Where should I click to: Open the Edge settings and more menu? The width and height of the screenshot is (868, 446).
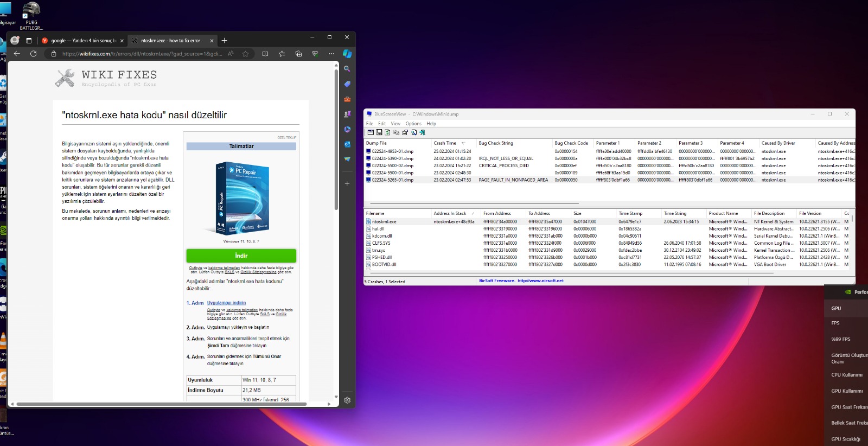pyautogui.click(x=331, y=54)
